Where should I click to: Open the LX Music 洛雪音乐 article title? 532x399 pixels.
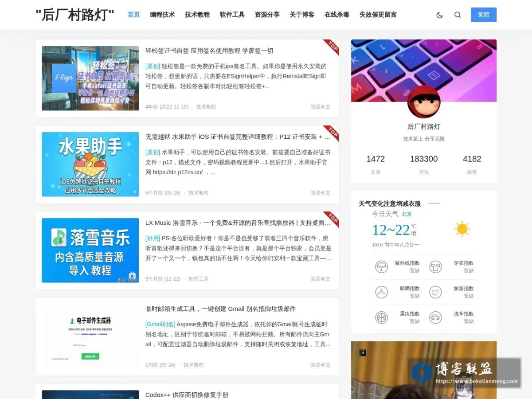[x=238, y=223]
